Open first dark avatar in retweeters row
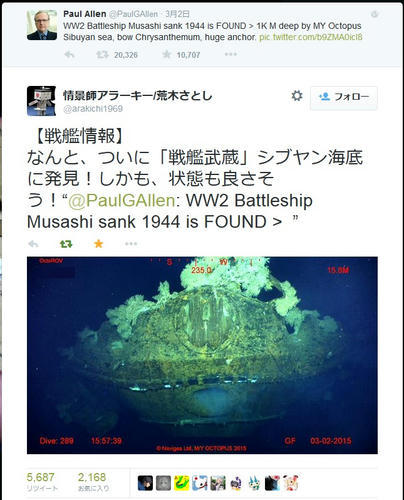 tap(145, 483)
